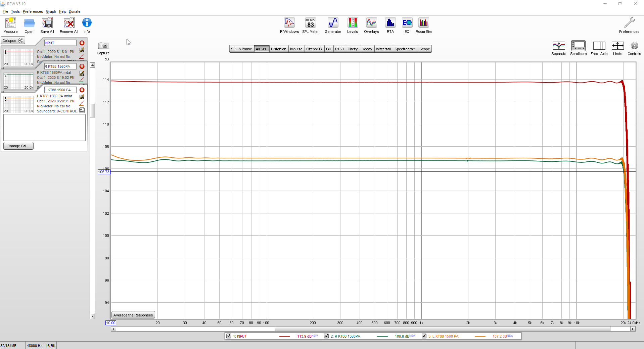Switch to Filtered IR tab
This screenshot has height=349, width=644.
(314, 49)
